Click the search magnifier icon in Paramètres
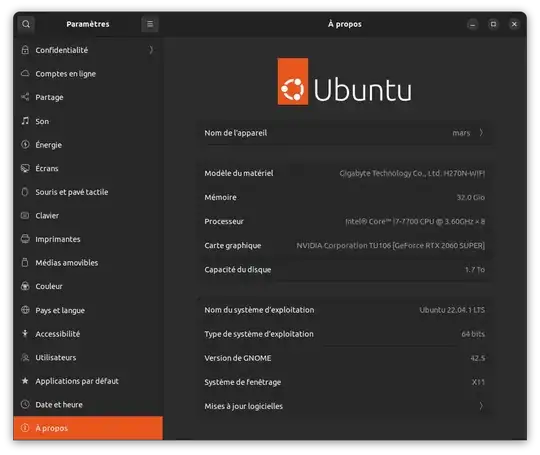The width and height of the screenshot is (540, 455). [26, 24]
